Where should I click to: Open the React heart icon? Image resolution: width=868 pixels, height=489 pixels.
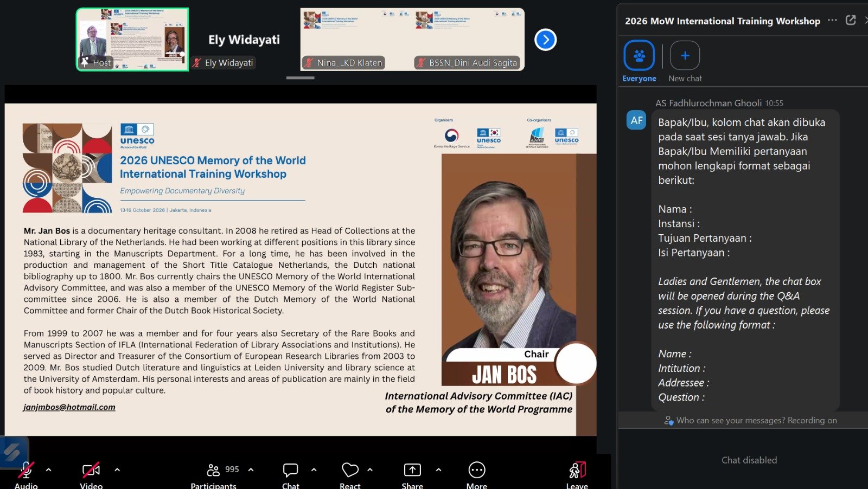pyautogui.click(x=350, y=469)
